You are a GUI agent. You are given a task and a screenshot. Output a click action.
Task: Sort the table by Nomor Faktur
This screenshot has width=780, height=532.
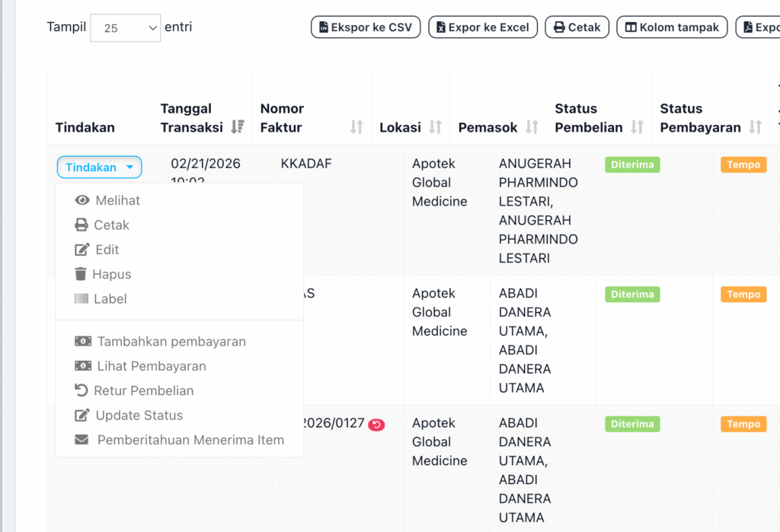(x=356, y=127)
